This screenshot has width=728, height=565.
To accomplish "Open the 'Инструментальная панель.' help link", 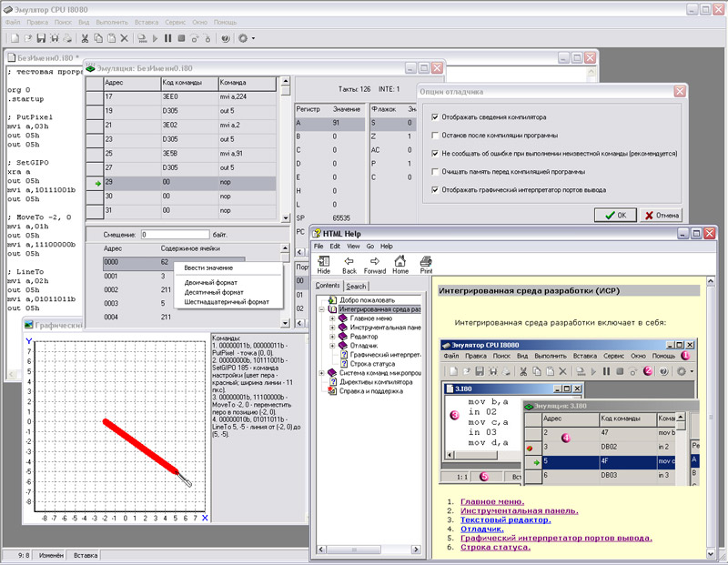I will point(520,510).
